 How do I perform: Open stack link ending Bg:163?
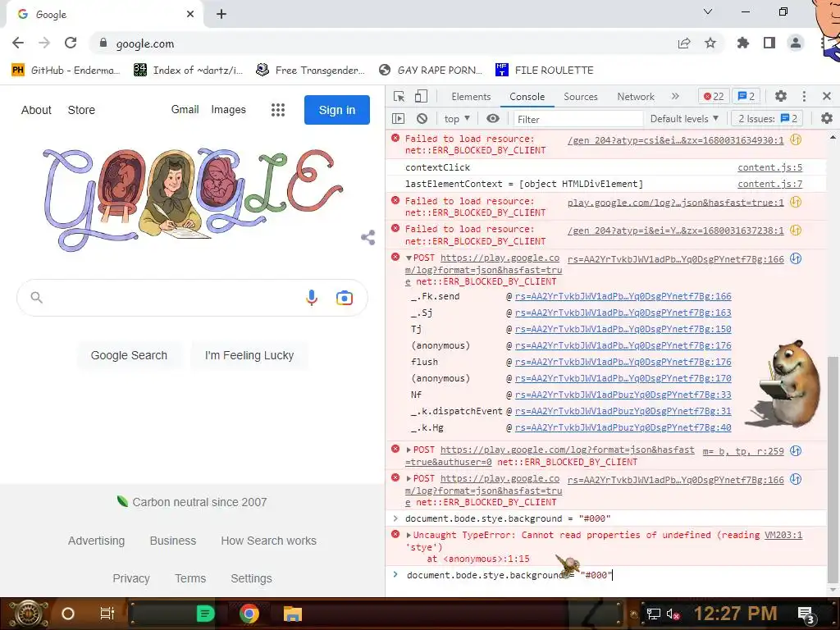point(623,313)
